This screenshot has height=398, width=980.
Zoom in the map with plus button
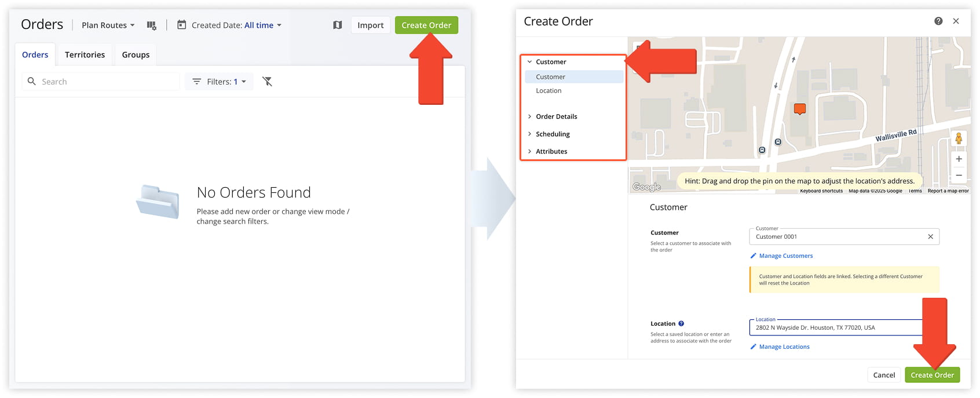(x=959, y=159)
